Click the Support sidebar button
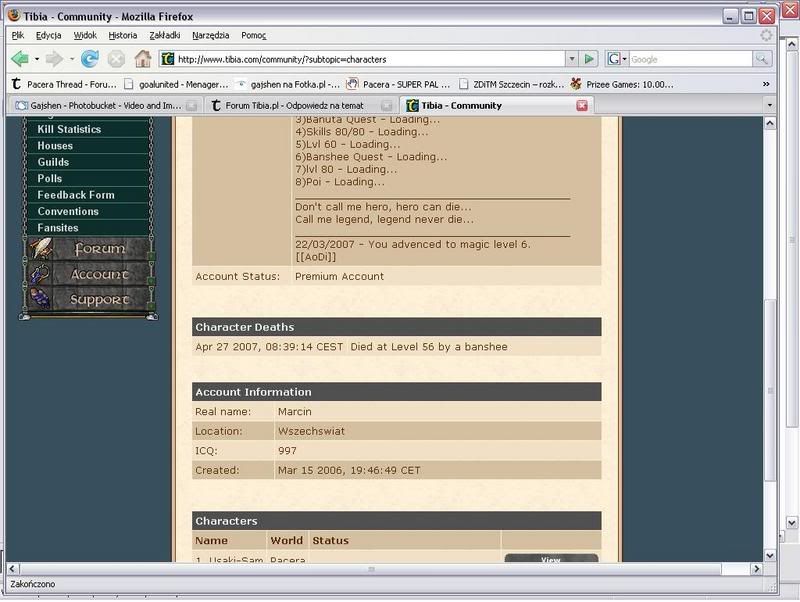800x602 pixels. 89,299
